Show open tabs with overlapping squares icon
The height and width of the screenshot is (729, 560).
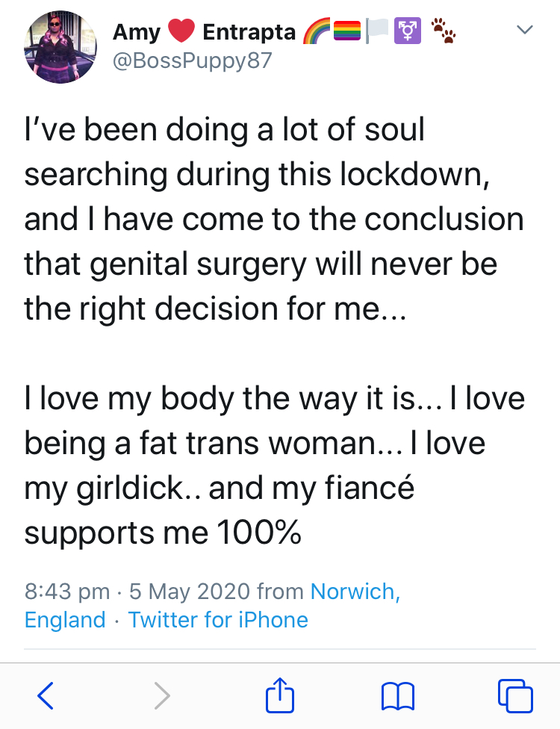point(515,695)
